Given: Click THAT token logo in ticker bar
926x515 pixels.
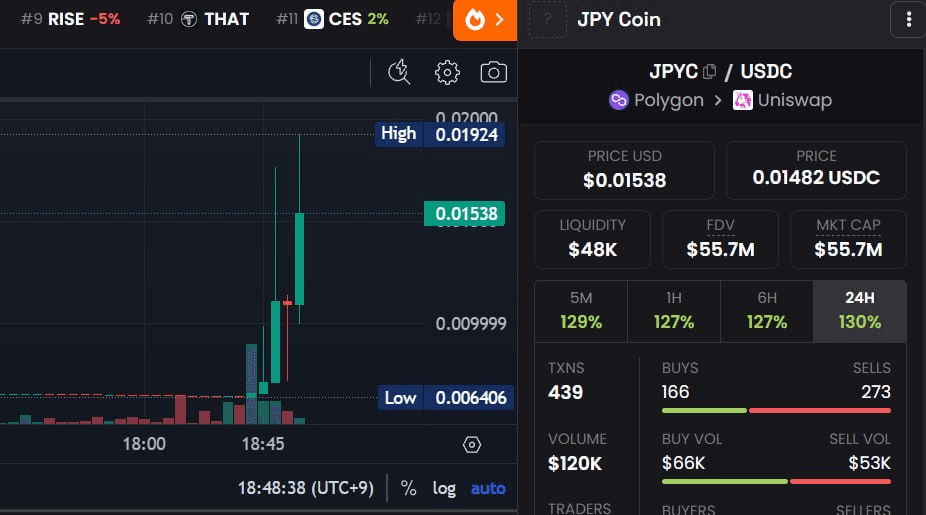Looking at the screenshot, I should click(188, 19).
